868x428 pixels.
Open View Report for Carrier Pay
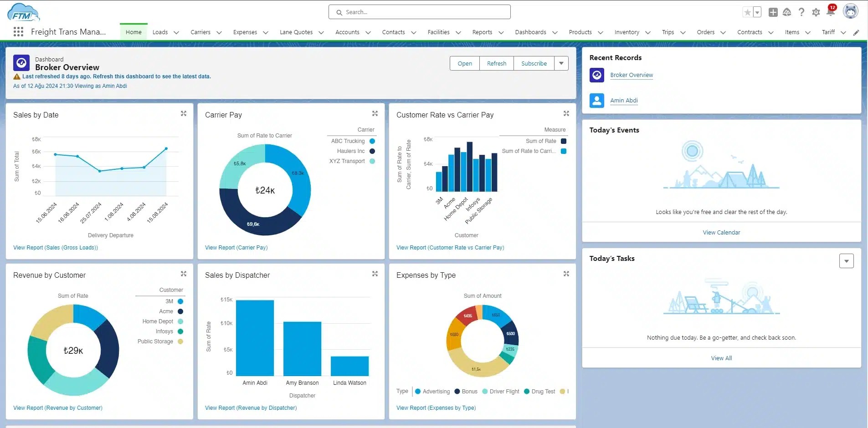(236, 247)
